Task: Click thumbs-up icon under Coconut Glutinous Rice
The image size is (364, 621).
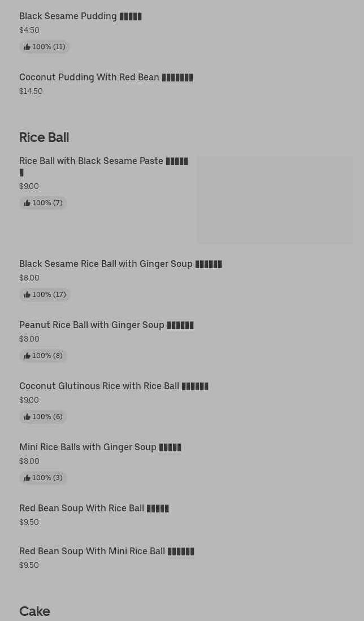Action: click(x=27, y=417)
